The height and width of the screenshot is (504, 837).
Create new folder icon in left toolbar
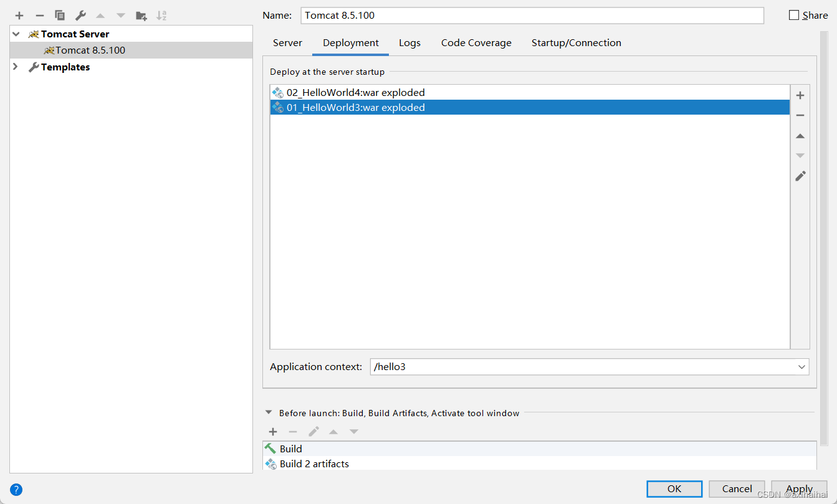tap(141, 16)
